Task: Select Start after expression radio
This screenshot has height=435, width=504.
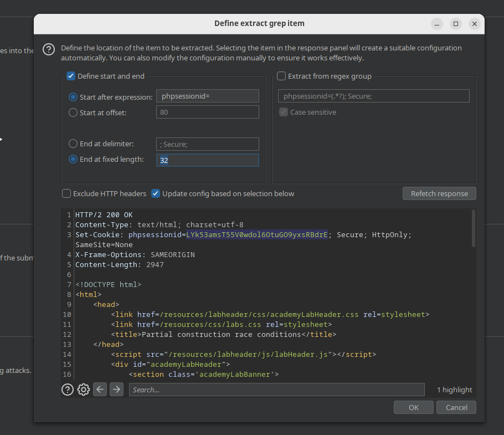Action: [73, 97]
